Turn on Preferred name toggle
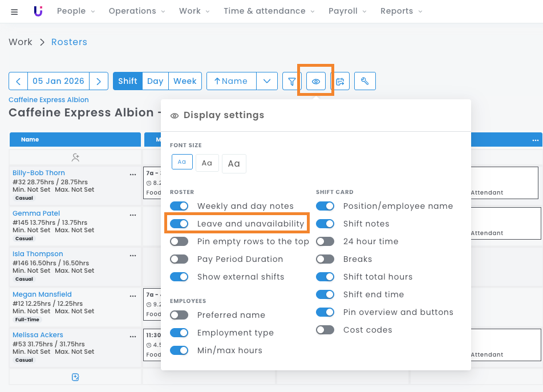Viewport: 543px width, 392px height. [179, 315]
